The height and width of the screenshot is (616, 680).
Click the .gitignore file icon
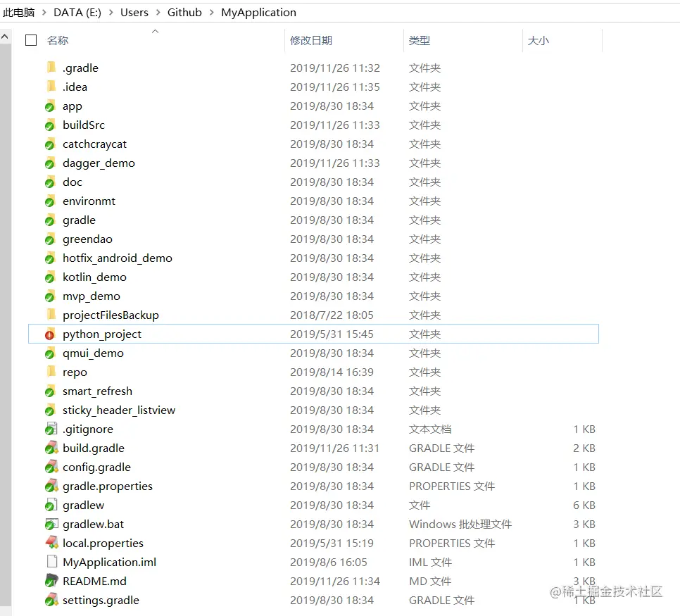51,429
